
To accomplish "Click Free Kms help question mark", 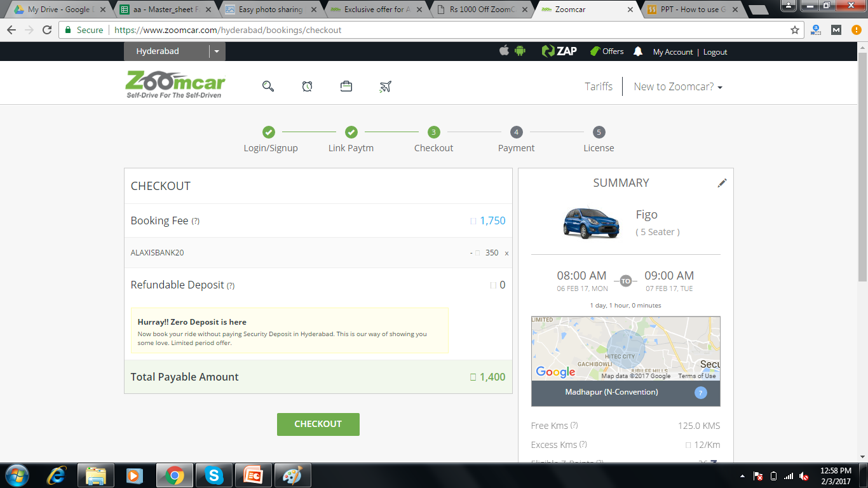I will 574,425.
